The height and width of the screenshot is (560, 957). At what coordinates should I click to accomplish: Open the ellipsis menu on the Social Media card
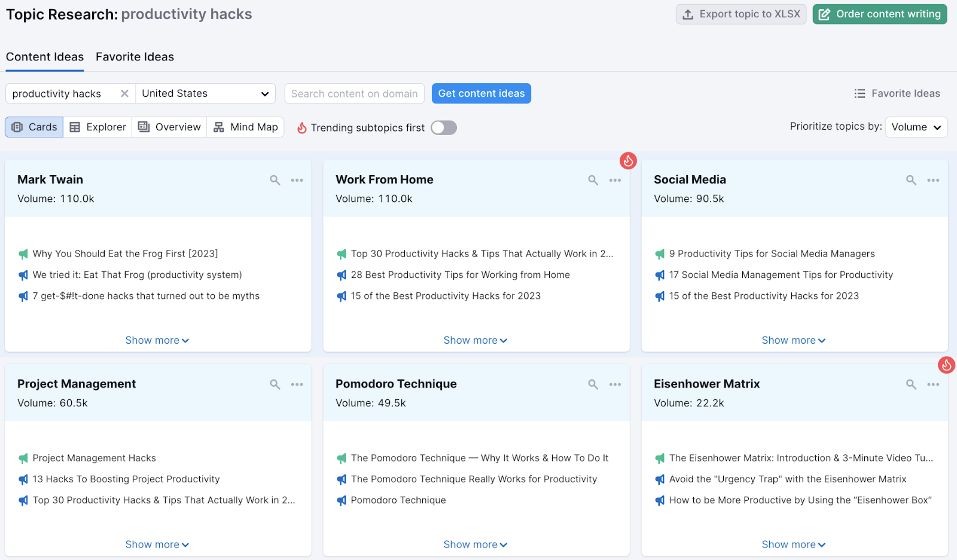(933, 179)
